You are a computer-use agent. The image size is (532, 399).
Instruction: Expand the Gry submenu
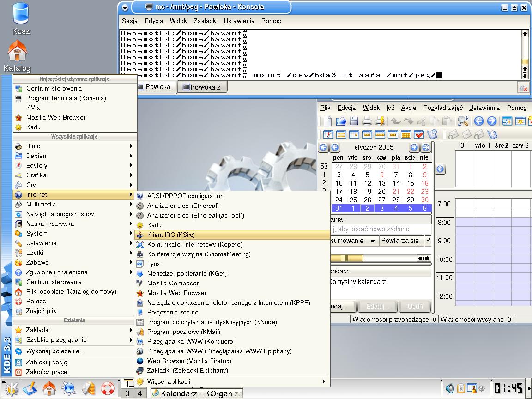(75, 185)
